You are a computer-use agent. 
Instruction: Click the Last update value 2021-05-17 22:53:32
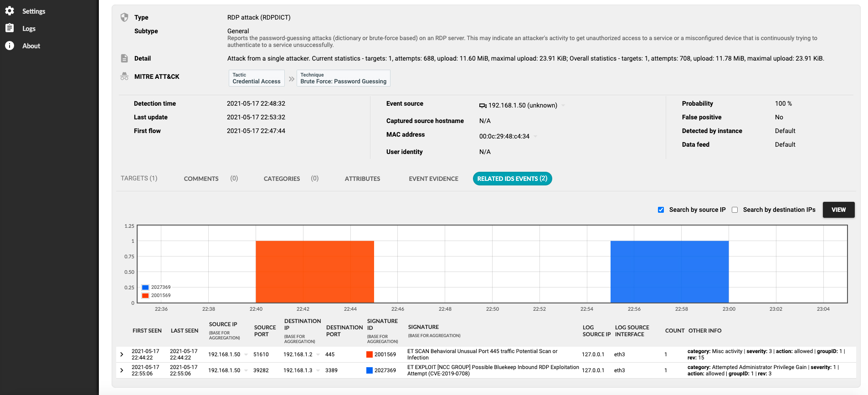pos(256,117)
